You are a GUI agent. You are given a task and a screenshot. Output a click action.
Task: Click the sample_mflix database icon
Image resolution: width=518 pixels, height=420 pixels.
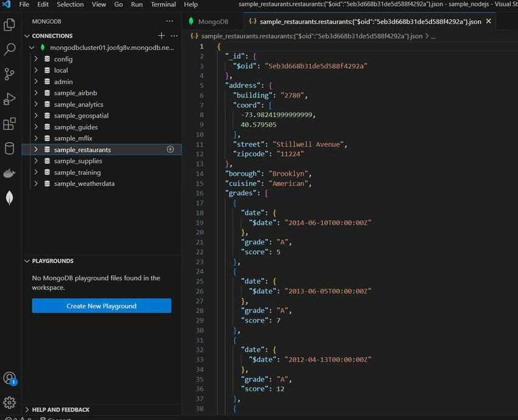(x=48, y=138)
